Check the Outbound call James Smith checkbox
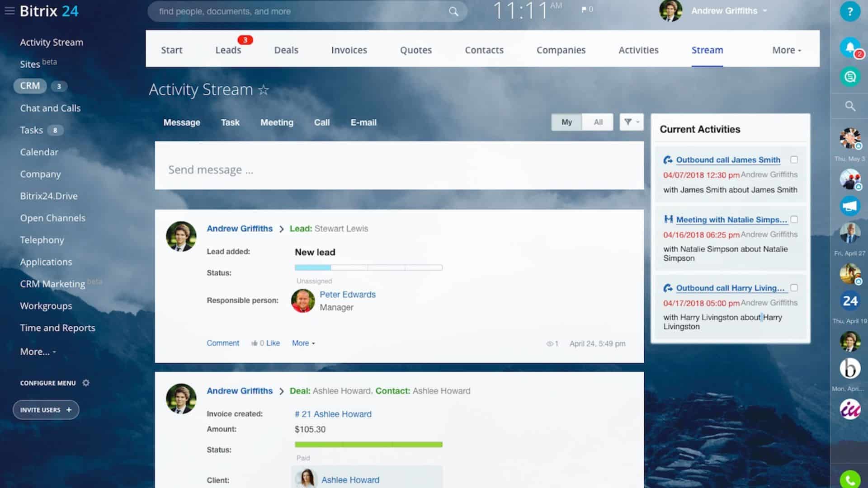 [794, 160]
